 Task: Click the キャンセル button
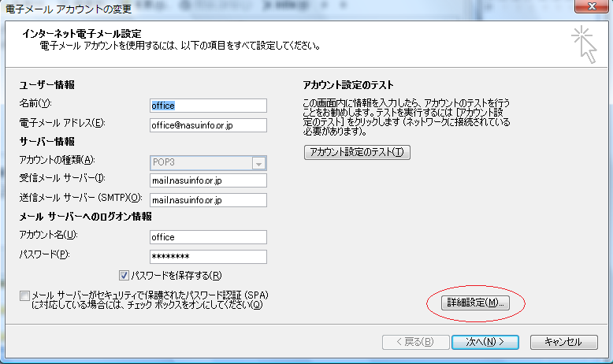(563, 342)
